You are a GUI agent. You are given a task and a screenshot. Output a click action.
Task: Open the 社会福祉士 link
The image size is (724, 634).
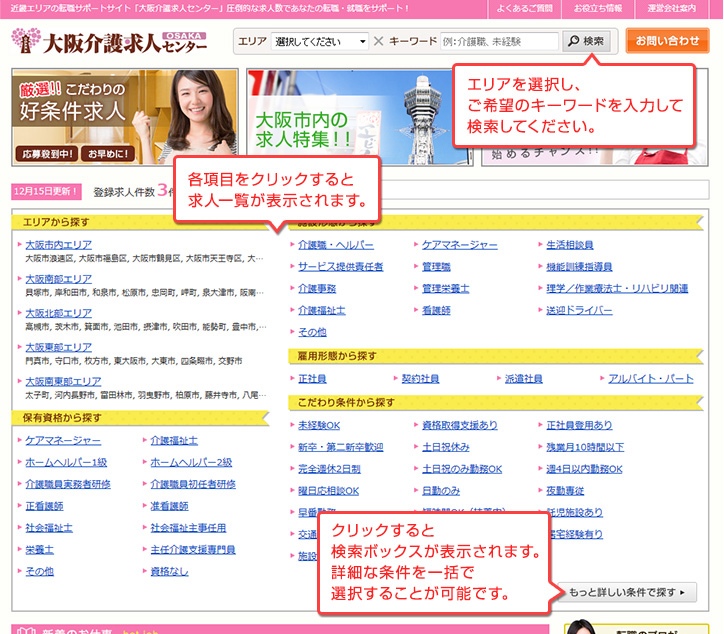pos(49,527)
